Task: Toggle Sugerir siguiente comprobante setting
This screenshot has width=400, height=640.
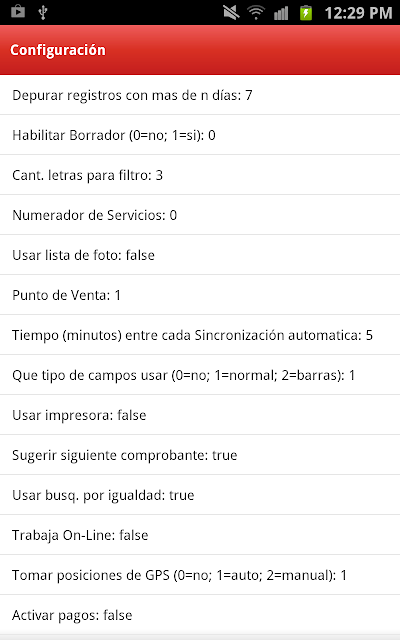Action: (200, 455)
